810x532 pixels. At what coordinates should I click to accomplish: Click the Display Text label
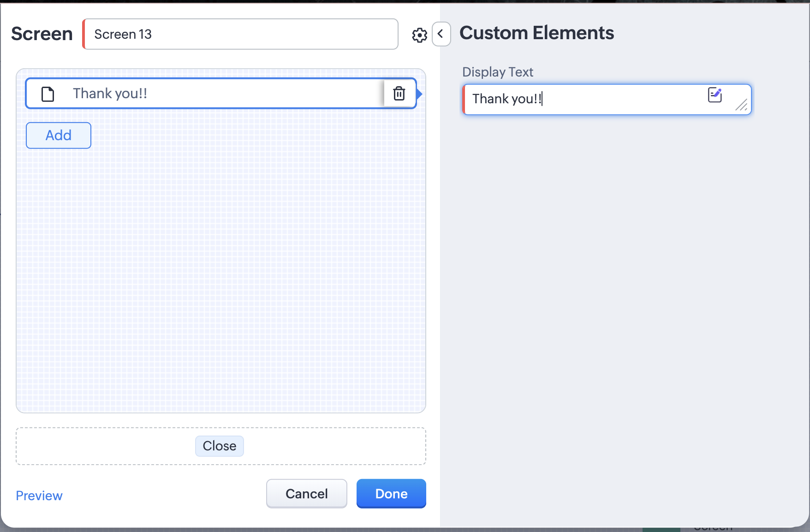[x=498, y=72]
